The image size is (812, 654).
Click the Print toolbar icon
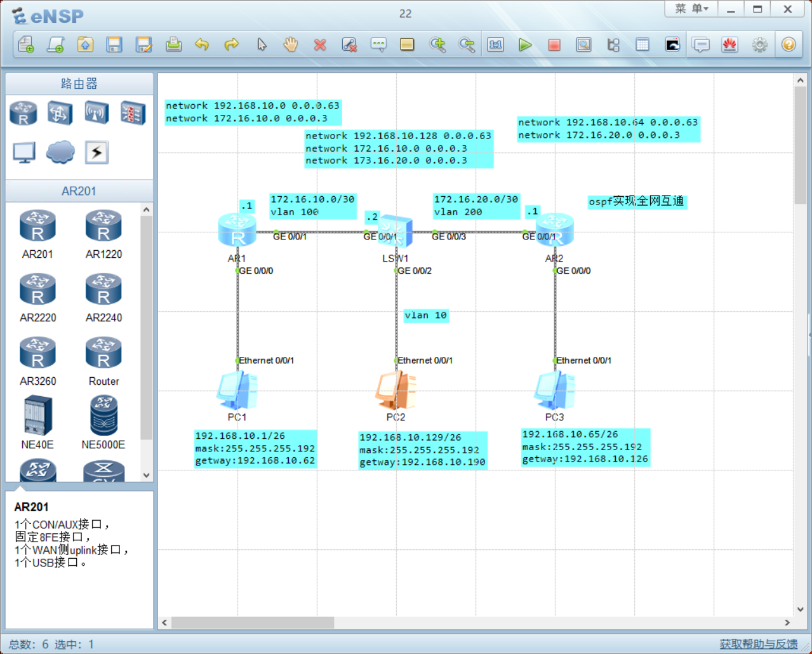click(x=173, y=44)
